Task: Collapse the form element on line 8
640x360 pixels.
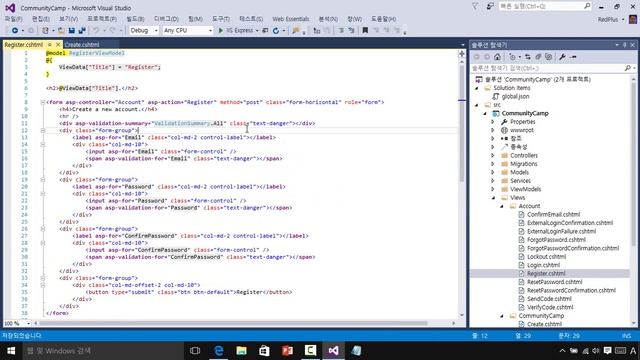Action: tap(42, 102)
